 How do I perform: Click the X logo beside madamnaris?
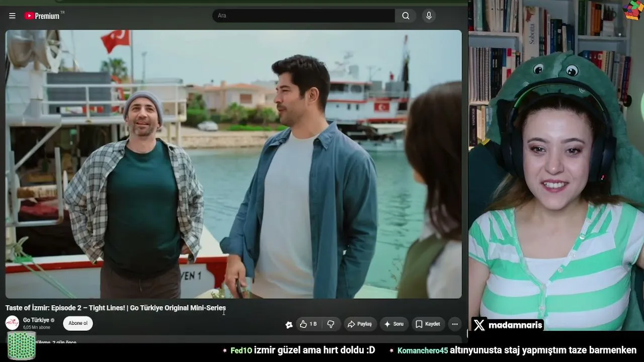[x=479, y=325]
